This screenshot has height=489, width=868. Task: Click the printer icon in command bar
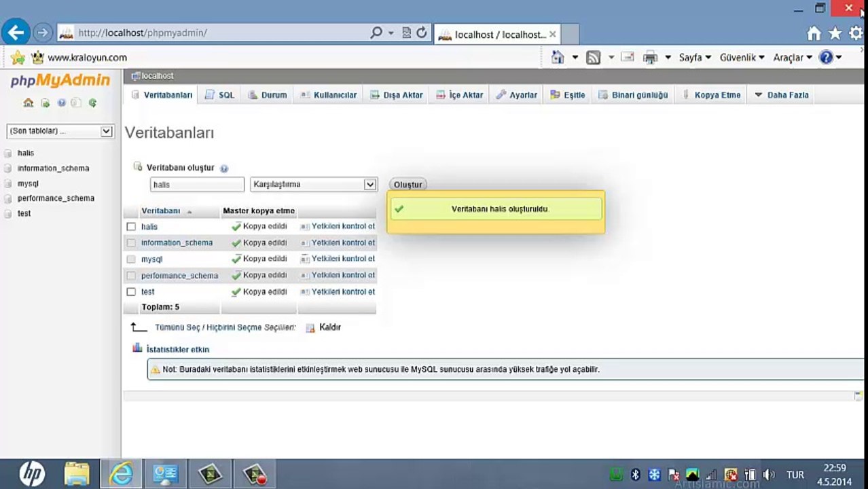pos(650,58)
